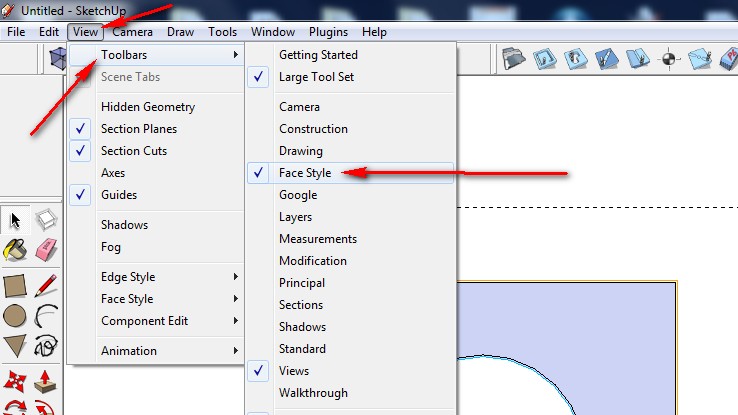The image size is (738, 415).
Task: Click the black-and-white crosshair target icon
Action: (x=670, y=60)
